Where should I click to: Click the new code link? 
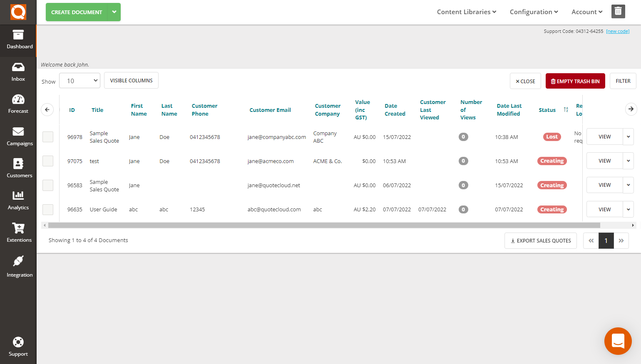click(x=618, y=31)
